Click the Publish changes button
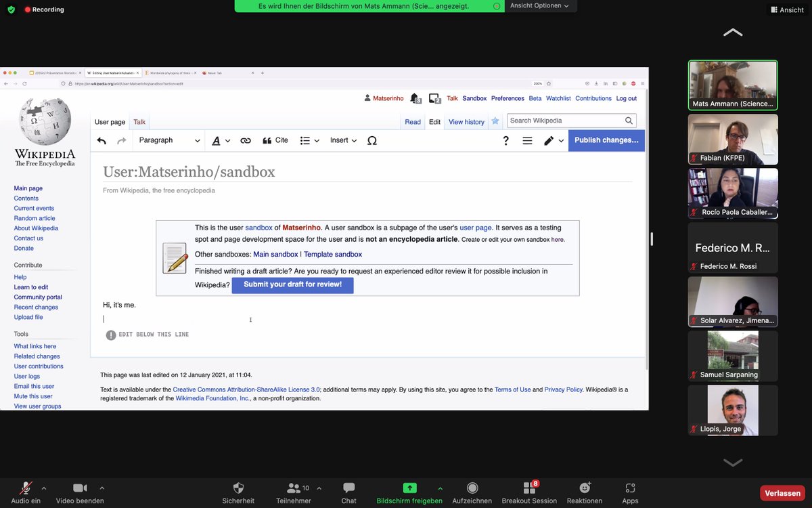Screen dimensions: 812x508 pos(606,140)
